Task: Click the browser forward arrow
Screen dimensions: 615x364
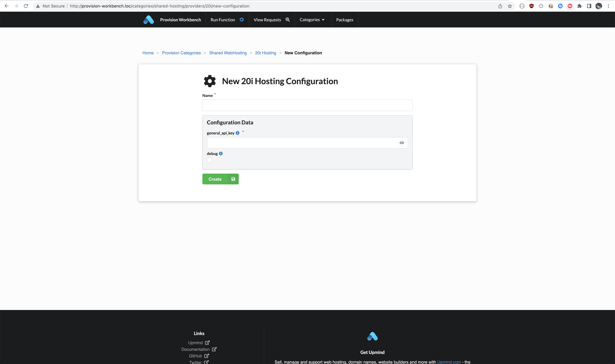Action: pyautogui.click(x=16, y=6)
